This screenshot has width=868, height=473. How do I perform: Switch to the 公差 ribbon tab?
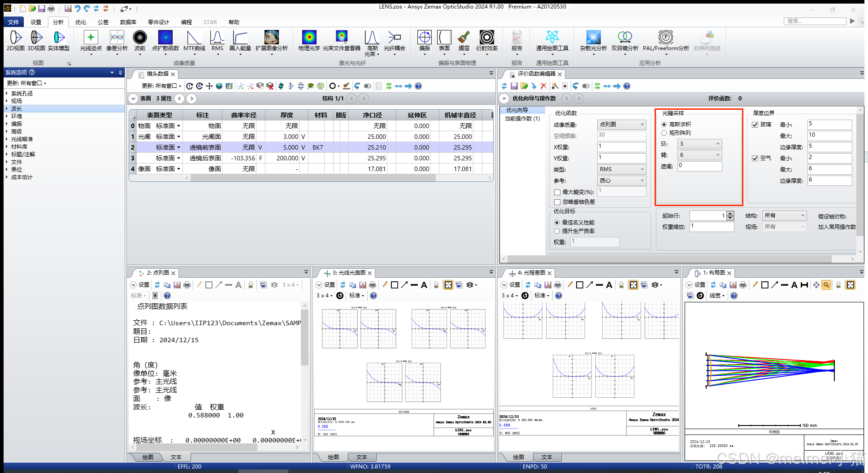coord(103,22)
